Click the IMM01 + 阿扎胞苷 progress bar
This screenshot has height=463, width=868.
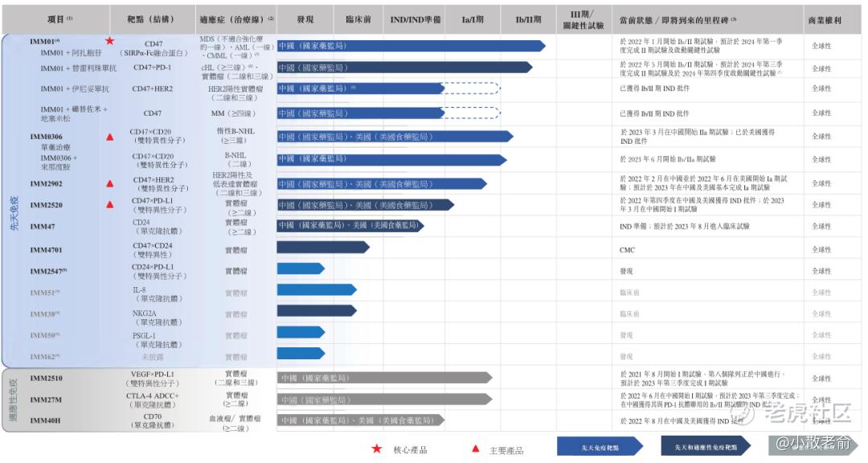click(x=411, y=46)
